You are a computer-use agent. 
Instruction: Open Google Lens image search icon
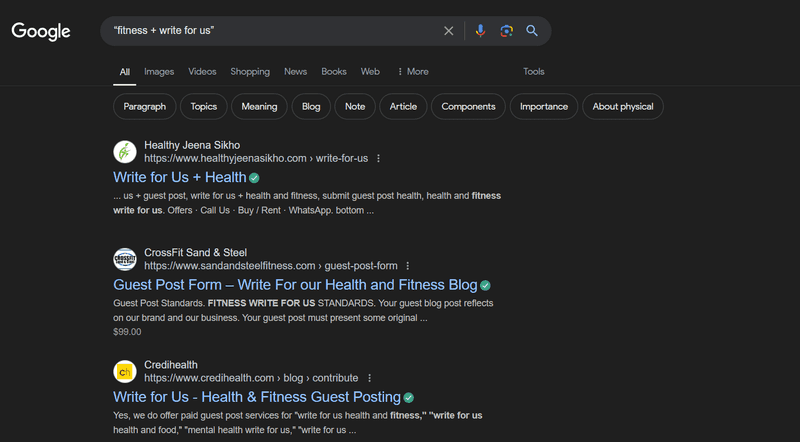(506, 31)
